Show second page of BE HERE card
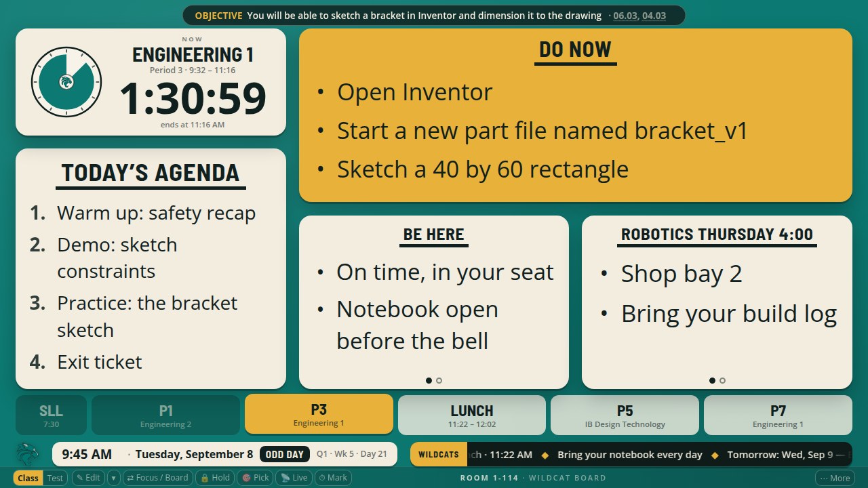Viewport: 868px width, 488px height. [439, 380]
